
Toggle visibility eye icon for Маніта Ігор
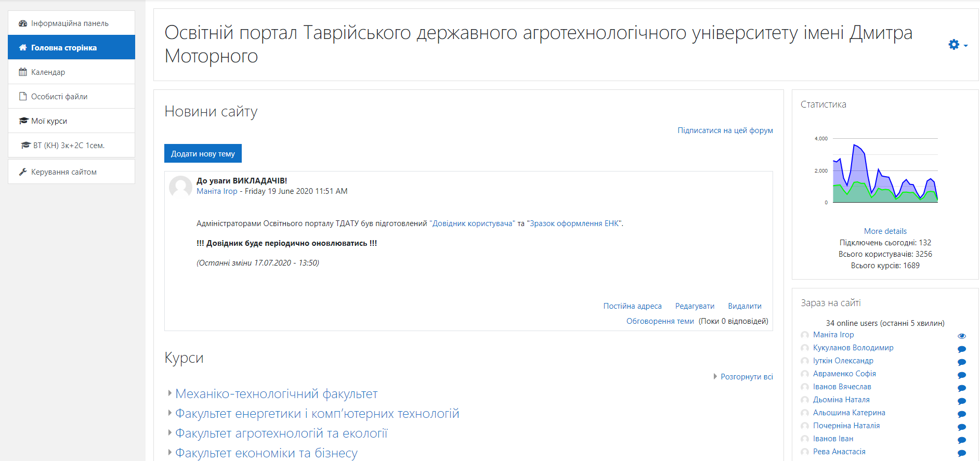pos(962,336)
